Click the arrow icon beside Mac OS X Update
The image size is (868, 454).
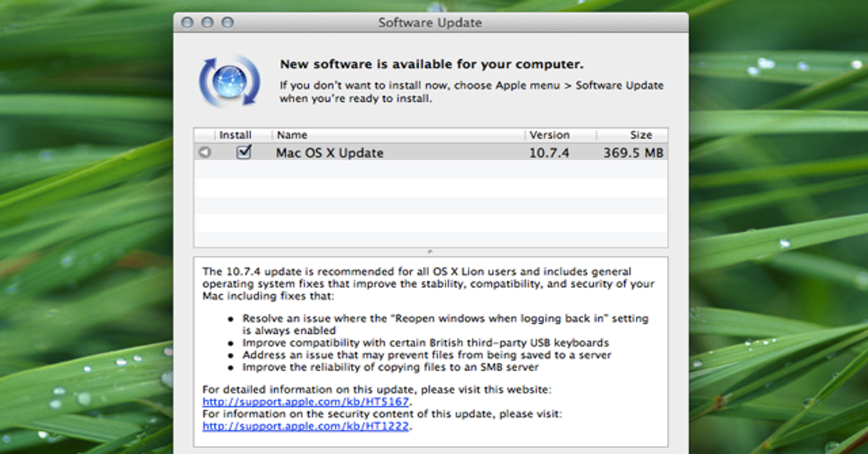pyautogui.click(x=205, y=153)
